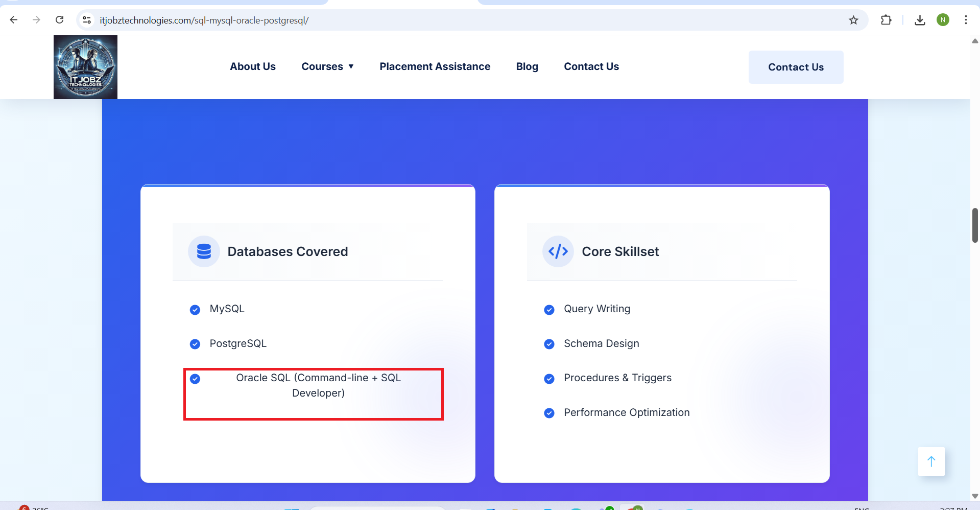Viewport: 980px width, 510px height.
Task: Click the browser back arrow
Action: (14, 20)
